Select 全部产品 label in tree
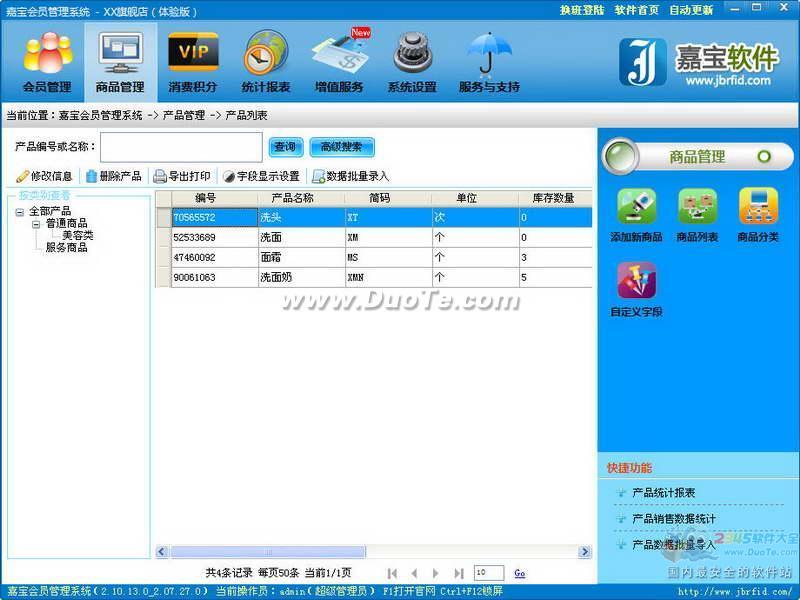The height and width of the screenshot is (600, 800). point(49,211)
